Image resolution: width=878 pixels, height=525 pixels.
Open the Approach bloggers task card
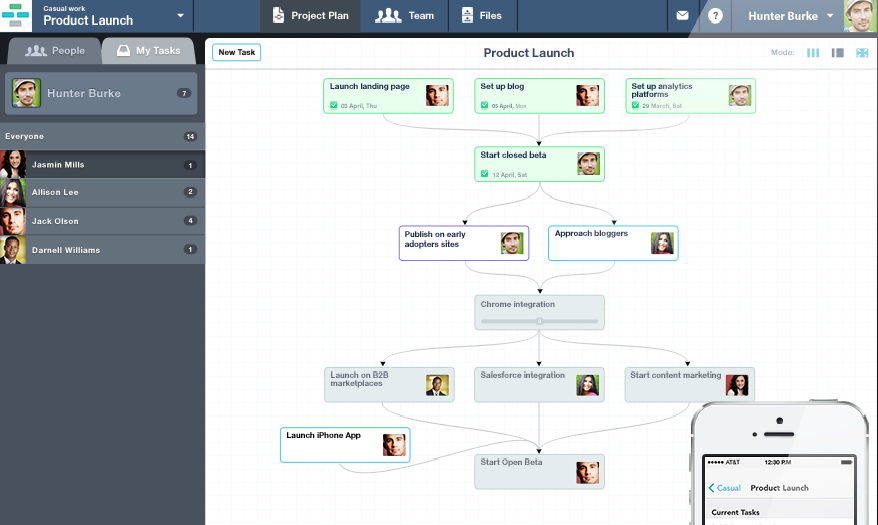pos(613,243)
